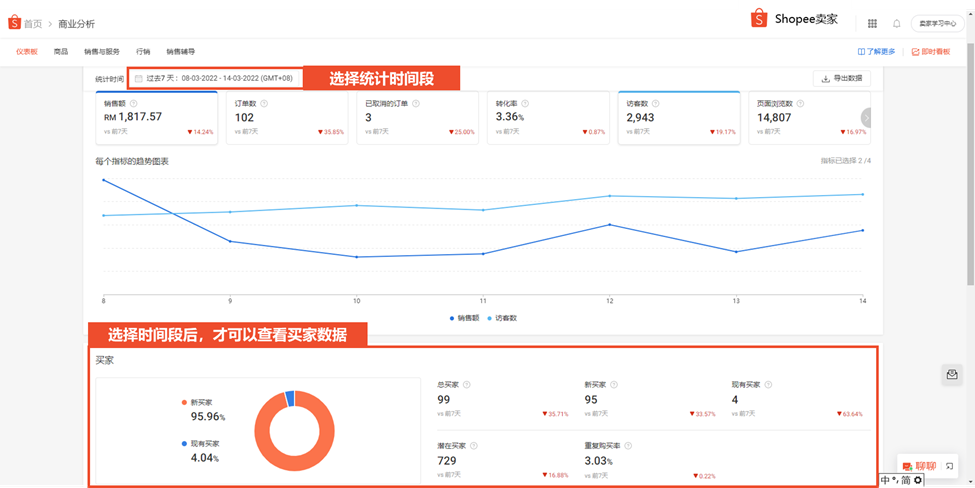Viewport: 975px width, 488px height.
Task: Toggle the 访客数 metric card
Action: tap(678, 118)
